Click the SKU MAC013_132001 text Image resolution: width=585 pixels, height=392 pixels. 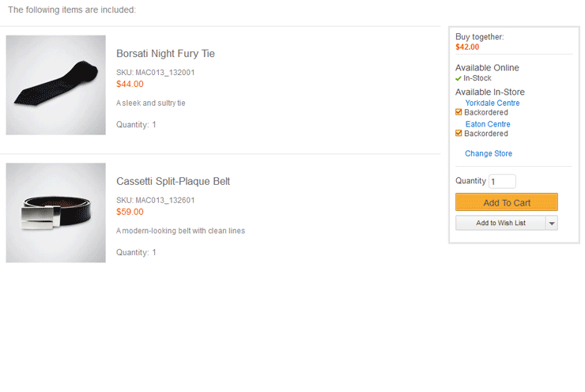pyautogui.click(x=155, y=73)
